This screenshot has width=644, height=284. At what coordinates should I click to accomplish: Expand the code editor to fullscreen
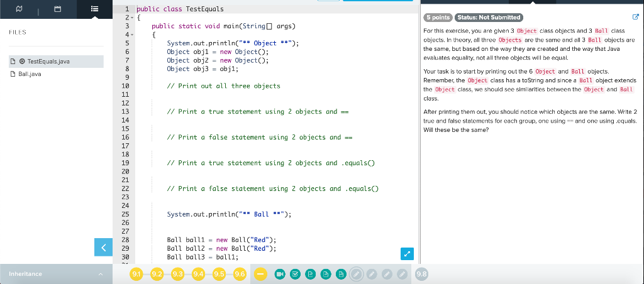pyautogui.click(x=407, y=254)
